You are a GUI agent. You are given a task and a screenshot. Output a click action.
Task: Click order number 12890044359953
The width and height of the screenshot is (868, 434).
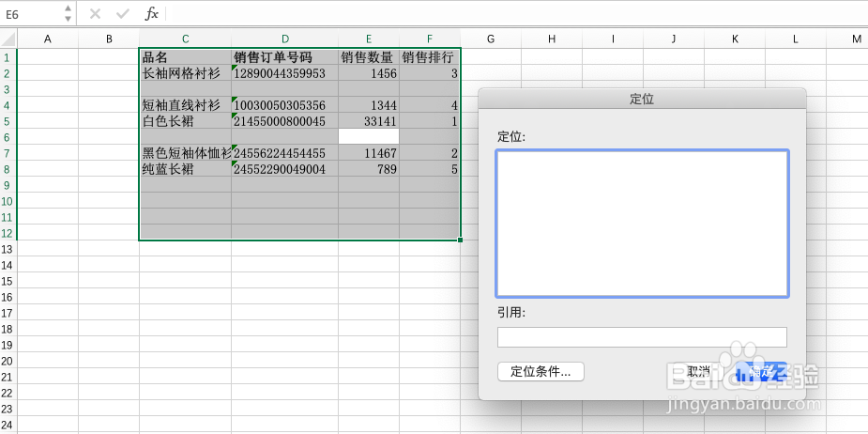[x=285, y=73]
